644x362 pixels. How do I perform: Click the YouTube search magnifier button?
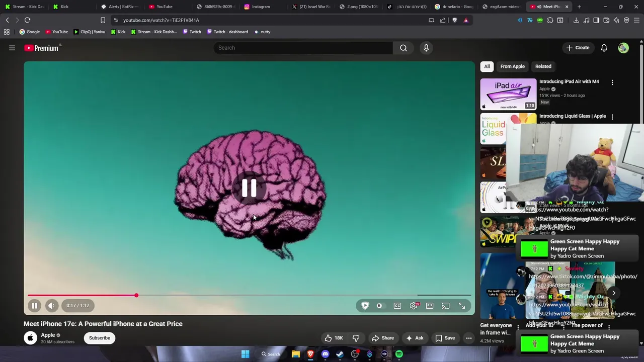point(404,48)
